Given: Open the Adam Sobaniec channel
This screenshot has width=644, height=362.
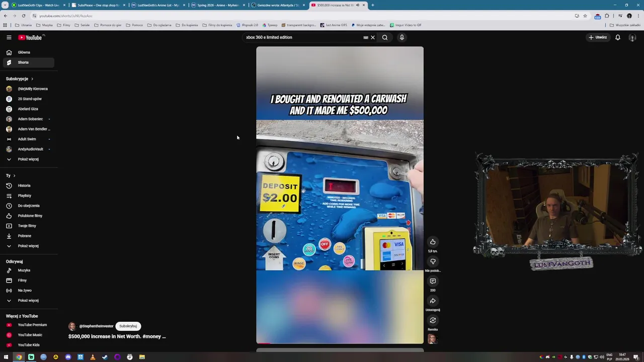Looking at the screenshot, I should 29,119.
